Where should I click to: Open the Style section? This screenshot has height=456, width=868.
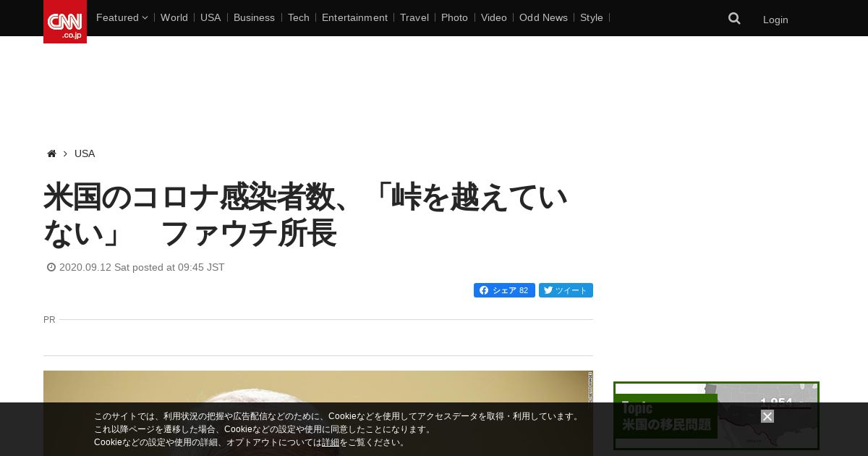(x=592, y=17)
